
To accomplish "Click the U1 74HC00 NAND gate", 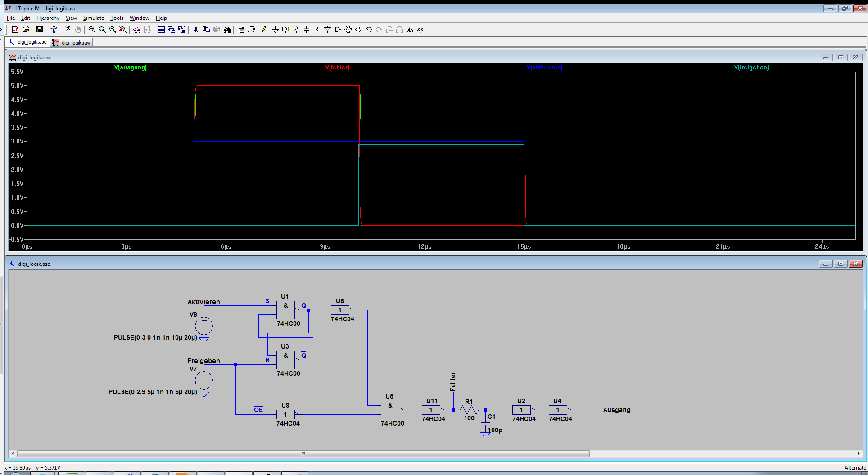I will point(286,310).
